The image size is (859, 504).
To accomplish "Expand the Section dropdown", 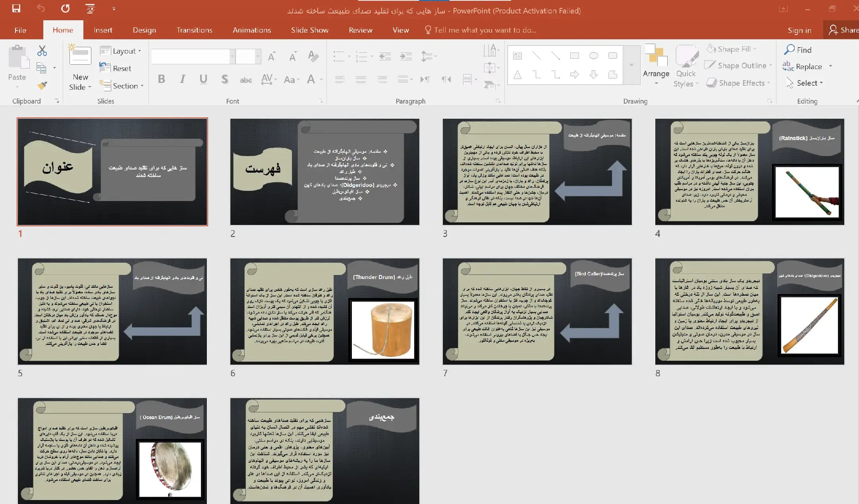I will [122, 85].
